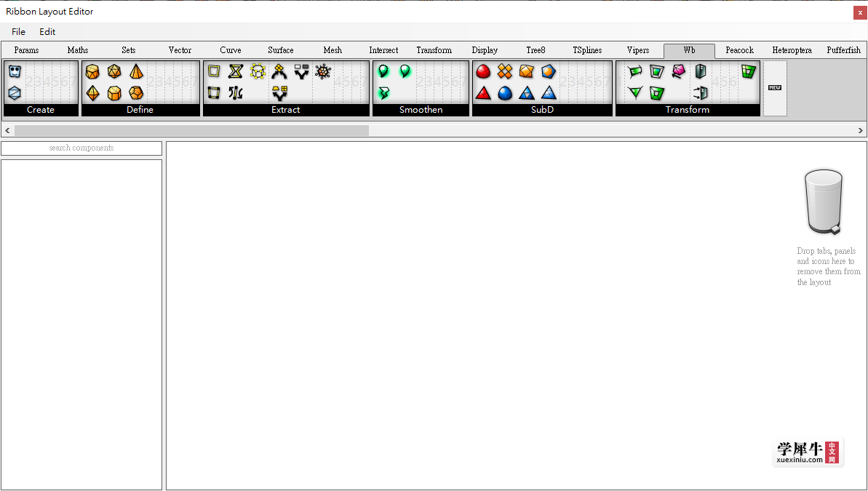
Task: Select the green lightning bolt icon in Smoothen
Action: 383,93
